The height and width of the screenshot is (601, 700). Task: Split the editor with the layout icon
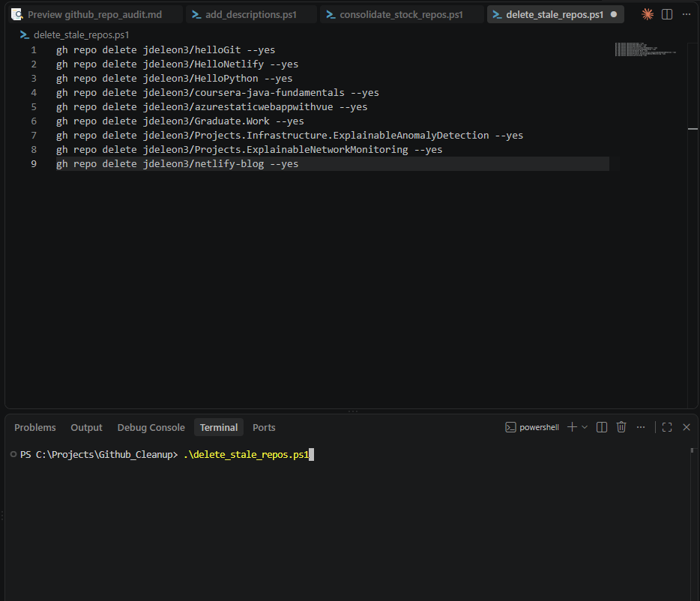(x=667, y=15)
